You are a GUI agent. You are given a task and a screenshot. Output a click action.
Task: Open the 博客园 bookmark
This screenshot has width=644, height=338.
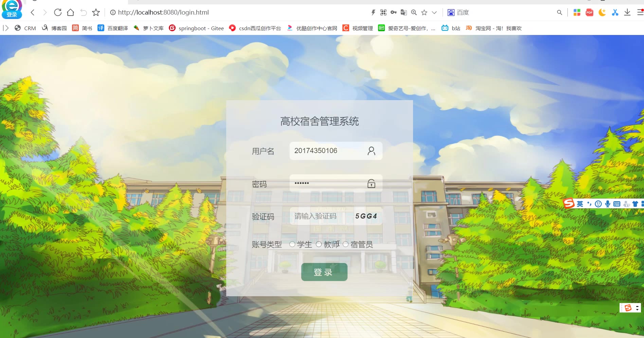[54, 28]
